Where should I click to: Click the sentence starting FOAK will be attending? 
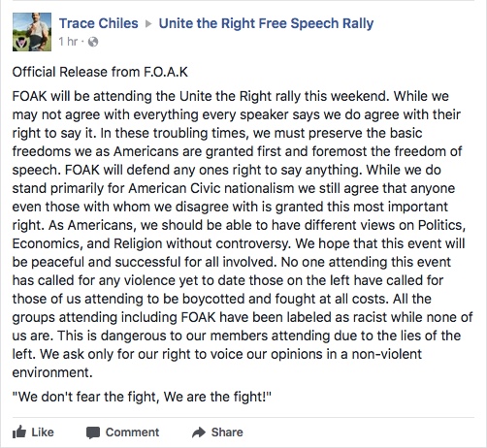click(201, 96)
